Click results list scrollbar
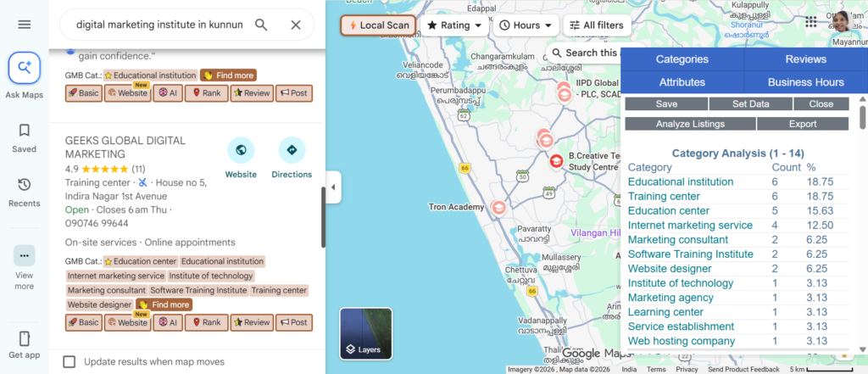 point(323,217)
